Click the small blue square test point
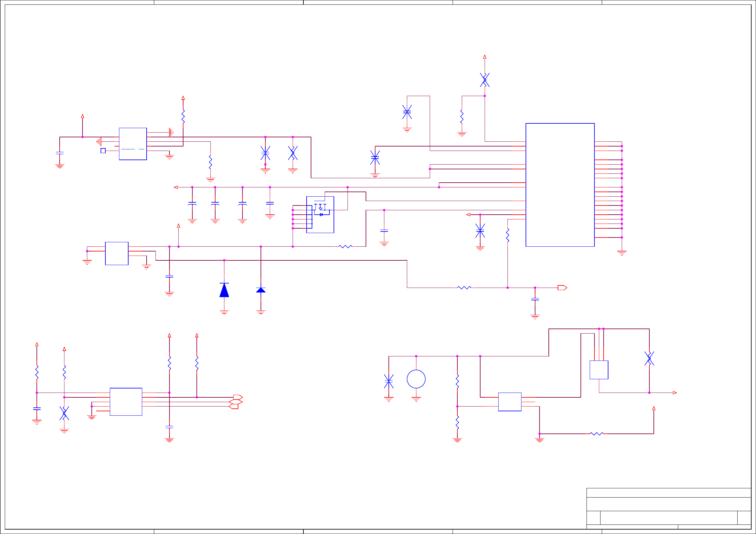 (x=103, y=151)
